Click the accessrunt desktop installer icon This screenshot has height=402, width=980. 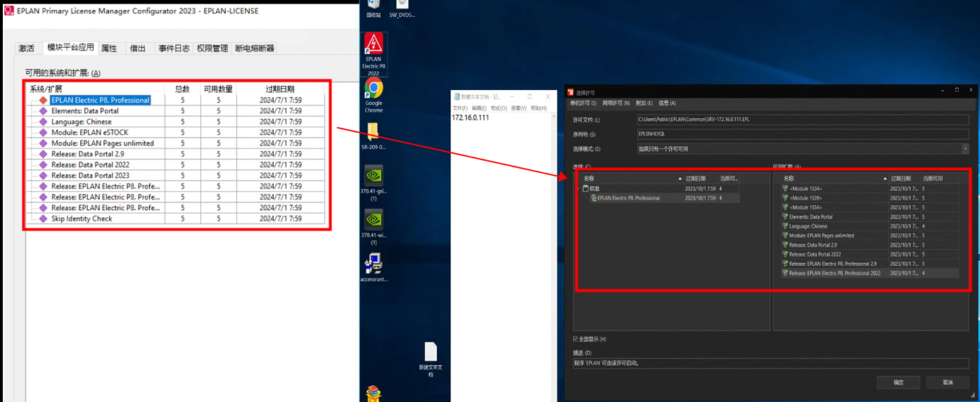coord(374,264)
